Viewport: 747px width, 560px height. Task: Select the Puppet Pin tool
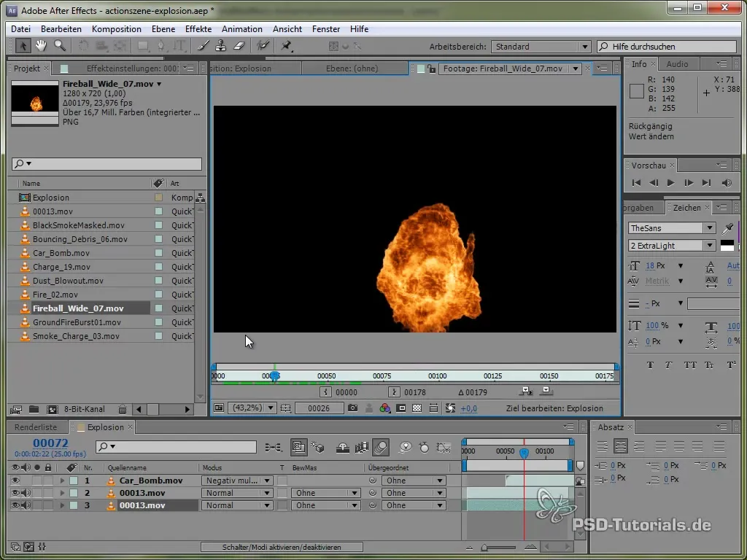tap(286, 46)
